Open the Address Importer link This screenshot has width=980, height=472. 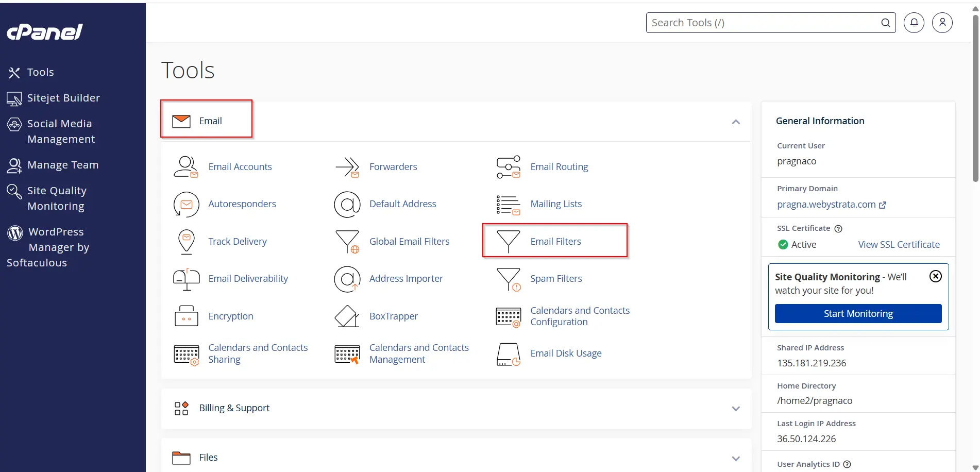click(406, 279)
